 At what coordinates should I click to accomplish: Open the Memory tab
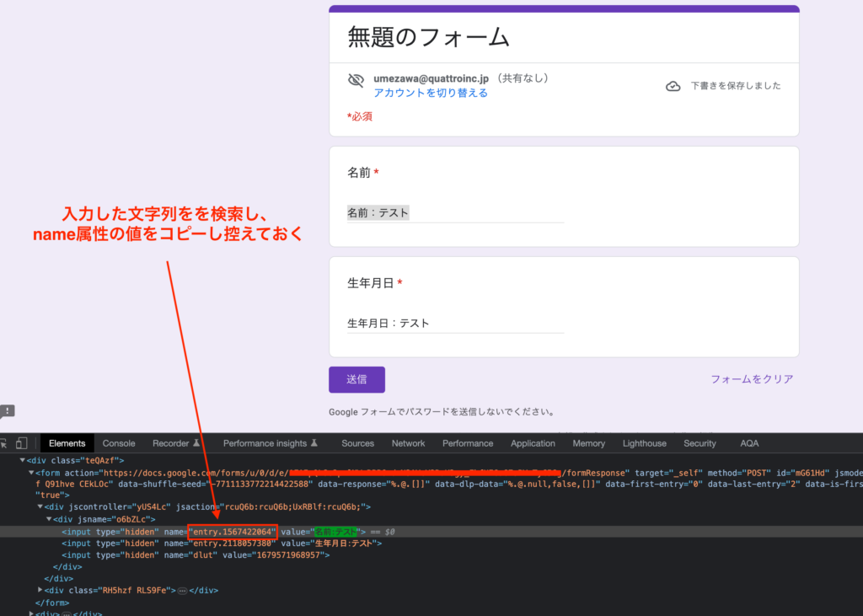point(589,443)
